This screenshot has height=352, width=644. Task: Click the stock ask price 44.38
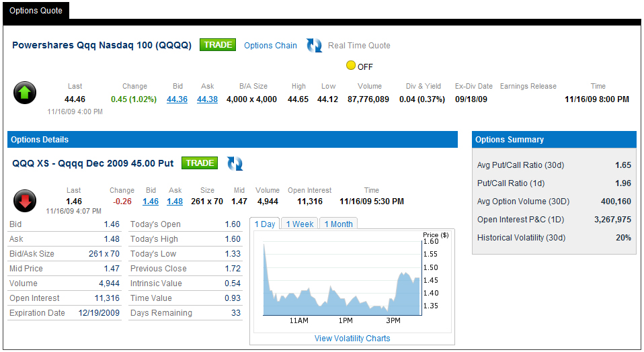click(x=207, y=99)
